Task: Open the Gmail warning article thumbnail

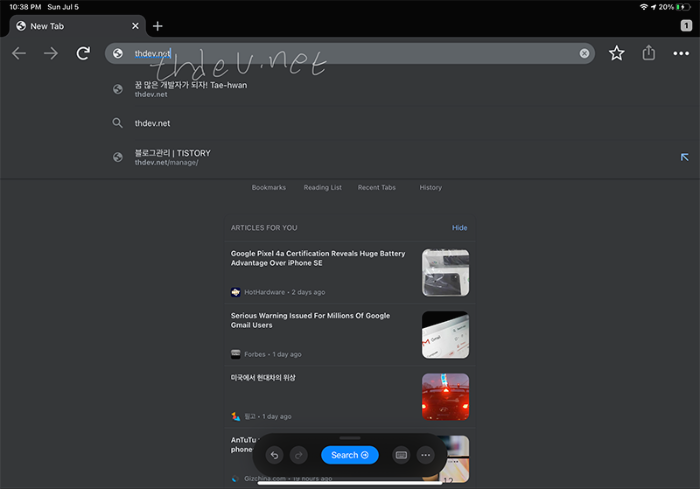Action: click(x=446, y=335)
